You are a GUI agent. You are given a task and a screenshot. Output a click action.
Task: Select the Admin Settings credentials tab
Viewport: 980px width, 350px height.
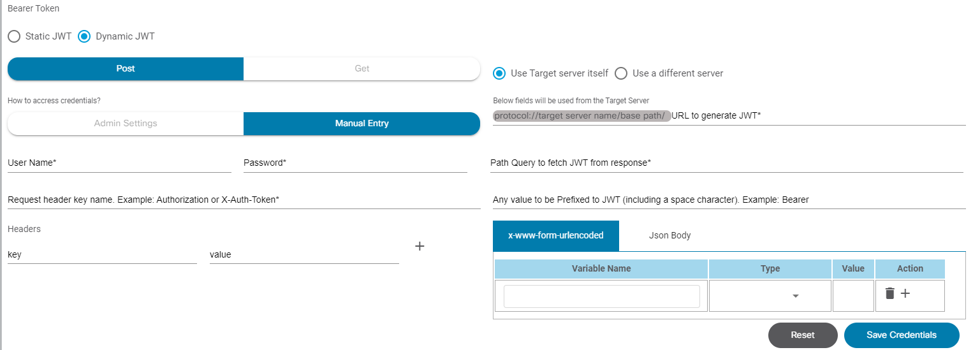126,124
